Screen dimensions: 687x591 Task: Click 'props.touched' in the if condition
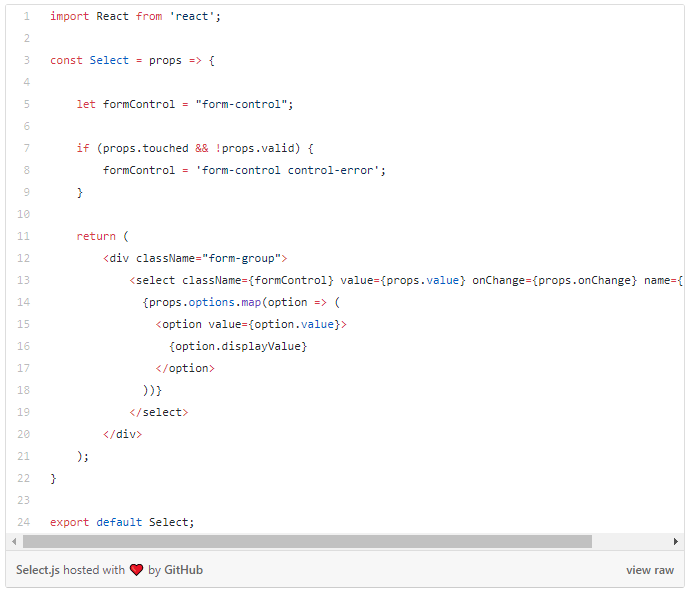[x=145, y=149]
